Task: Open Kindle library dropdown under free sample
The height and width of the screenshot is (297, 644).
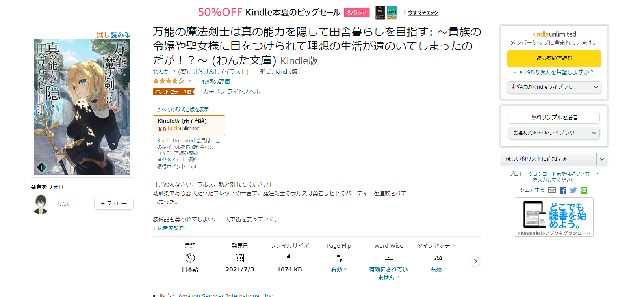Action: (554, 133)
